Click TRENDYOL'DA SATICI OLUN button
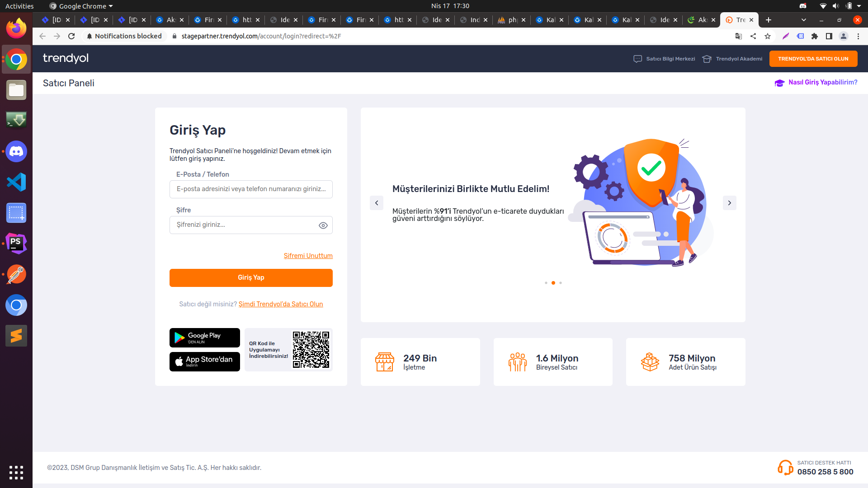868x488 pixels. [813, 59]
